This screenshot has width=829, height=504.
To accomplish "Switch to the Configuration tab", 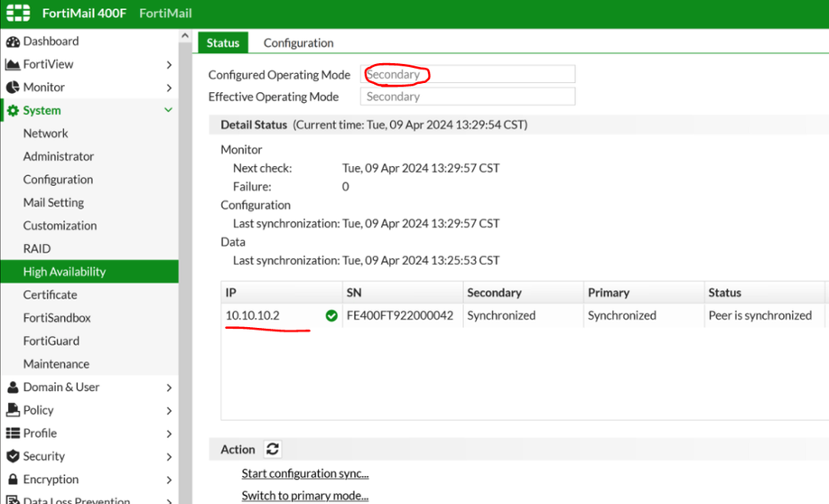I will pyautogui.click(x=298, y=42).
